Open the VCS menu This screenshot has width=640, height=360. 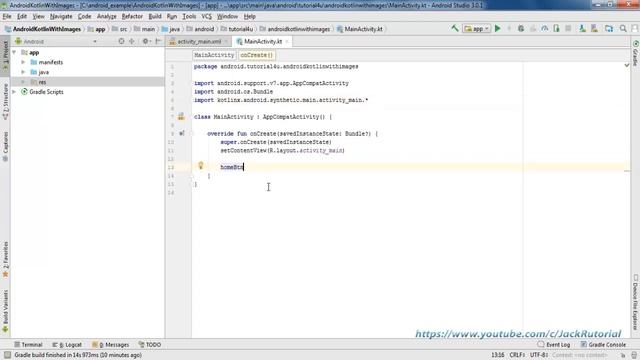(x=207, y=16)
